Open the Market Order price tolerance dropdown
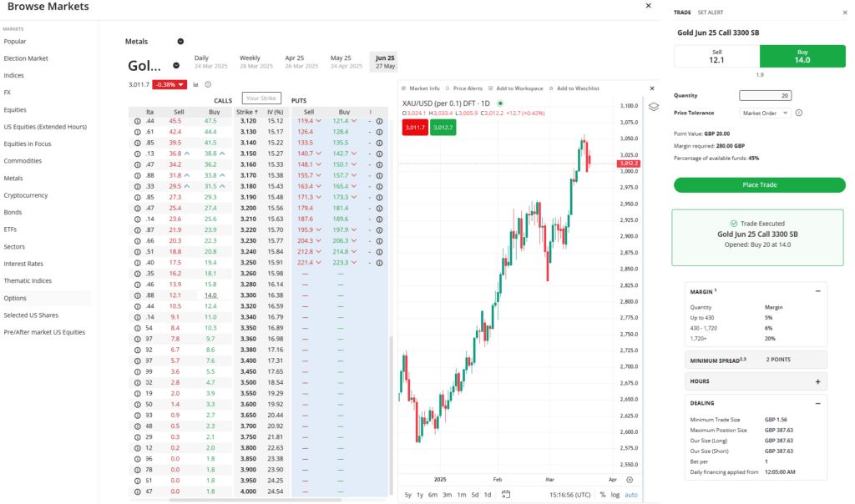The image size is (855, 504). (765, 113)
